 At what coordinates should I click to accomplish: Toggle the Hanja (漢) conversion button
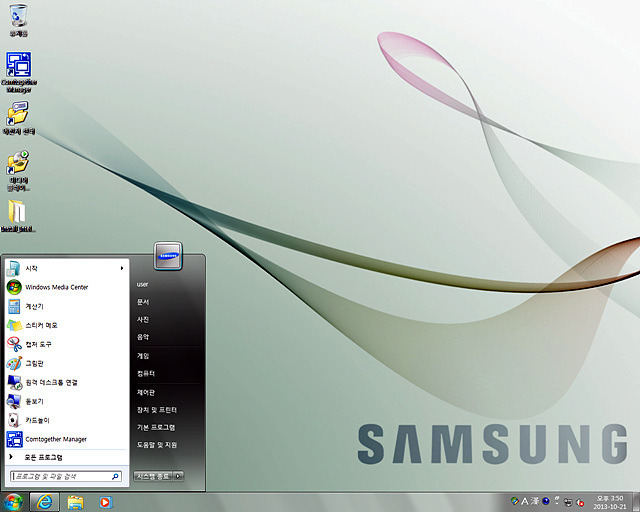tap(535, 501)
